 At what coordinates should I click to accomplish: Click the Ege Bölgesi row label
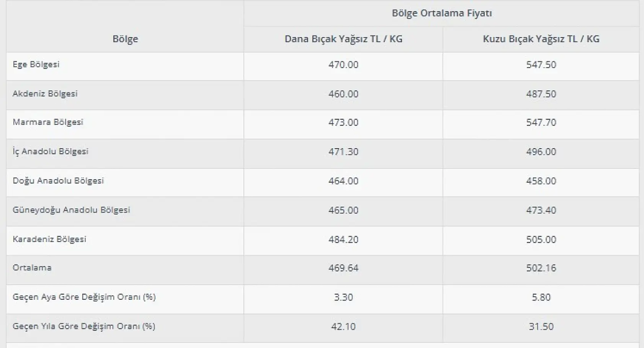point(36,64)
